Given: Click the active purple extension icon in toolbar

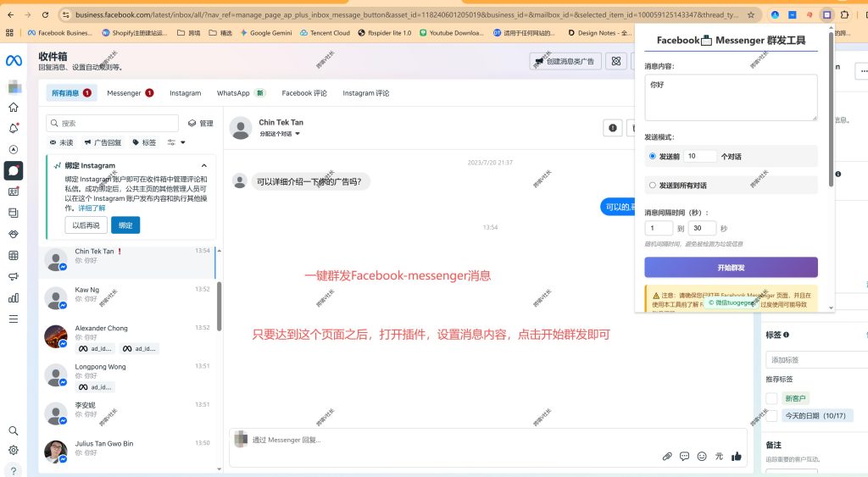Looking at the screenshot, I should point(827,15).
